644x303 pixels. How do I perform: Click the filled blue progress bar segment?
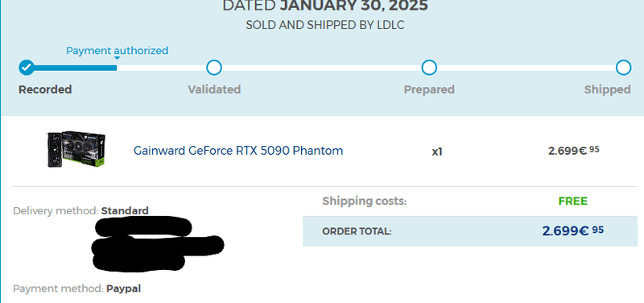click(x=76, y=68)
